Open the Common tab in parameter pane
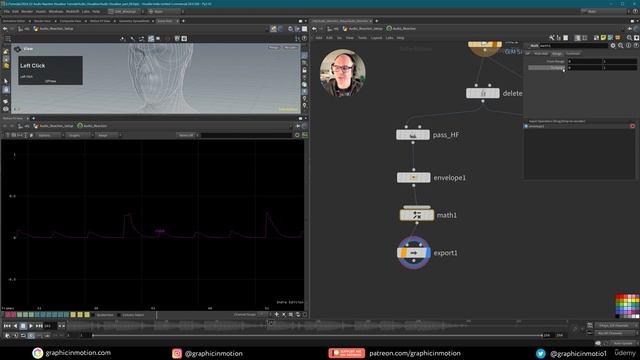The height and width of the screenshot is (360, 640). 573,53
